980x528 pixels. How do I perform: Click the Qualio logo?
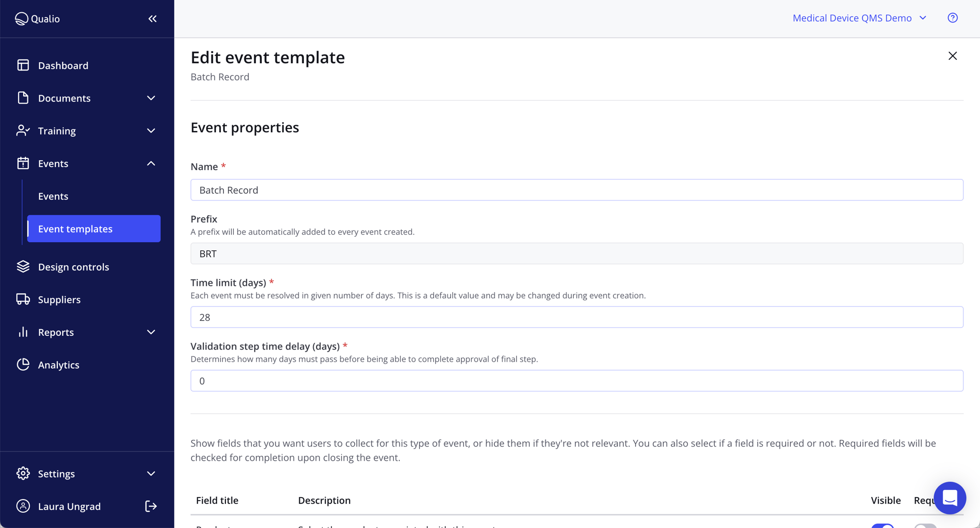click(x=37, y=19)
